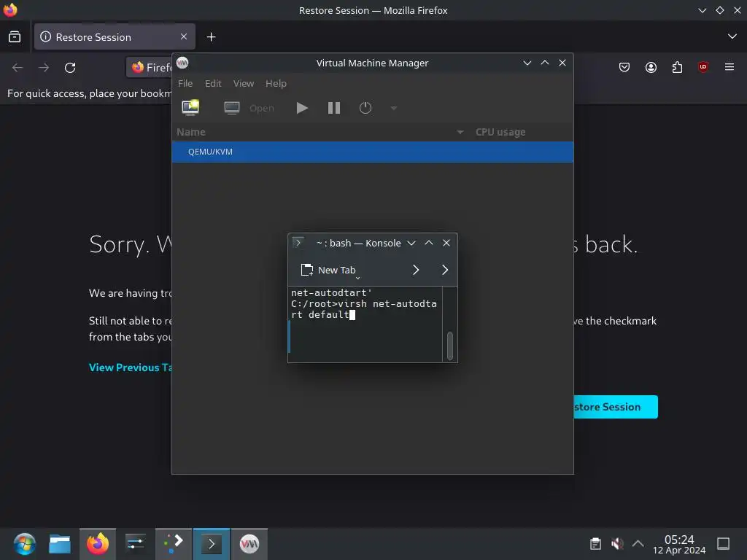Open the File menu in Virtual Machine Manager
Viewport: 747px width, 560px height.
pyautogui.click(x=185, y=83)
